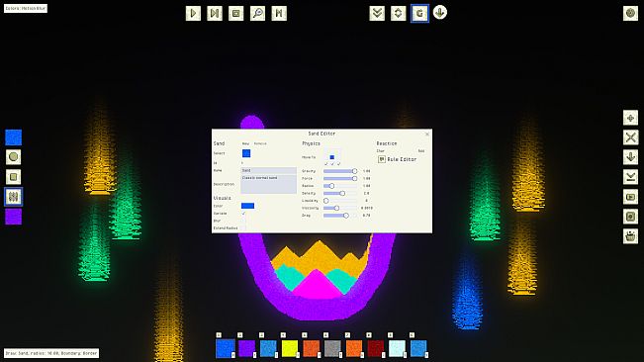This screenshot has width=644, height=362.
Task: Toggle the first Move To check mark
Action: click(x=326, y=164)
